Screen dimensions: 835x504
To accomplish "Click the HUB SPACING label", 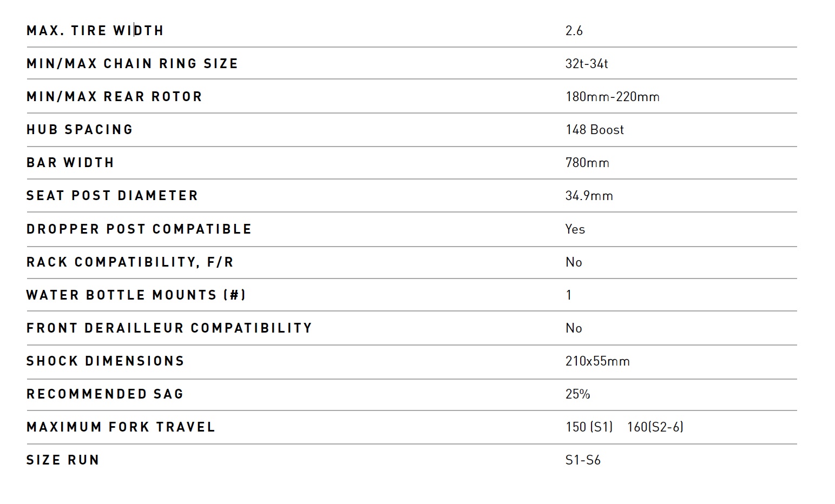I will 80,130.
